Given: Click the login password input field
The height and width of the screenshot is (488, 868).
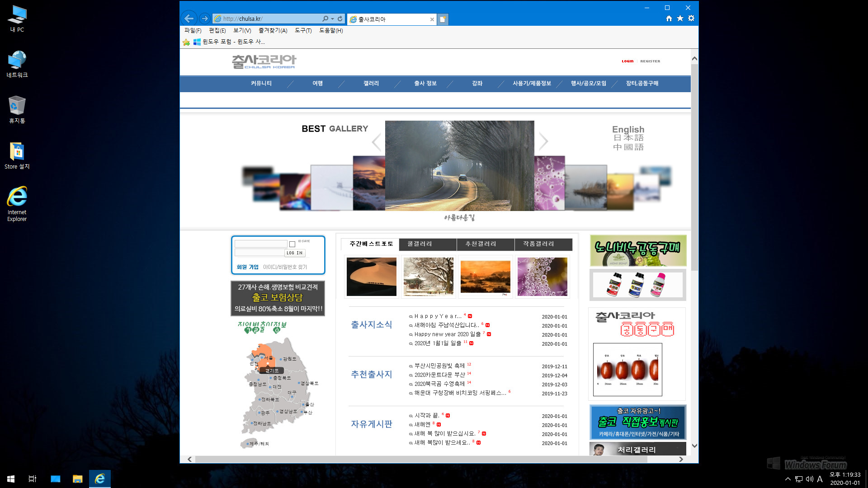Looking at the screenshot, I should pyautogui.click(x=259, y=253).
